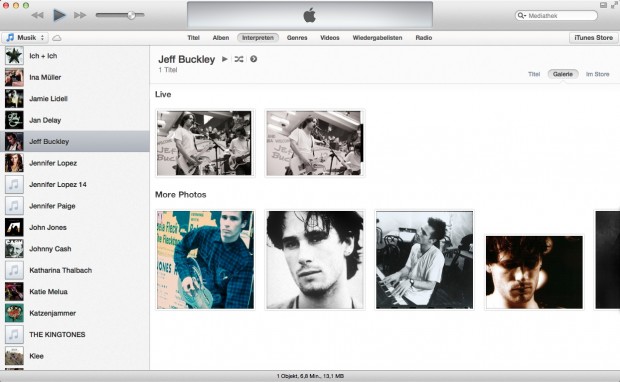
Task: Click THE KINGTONES music note icon
Action: click(14, 334)
